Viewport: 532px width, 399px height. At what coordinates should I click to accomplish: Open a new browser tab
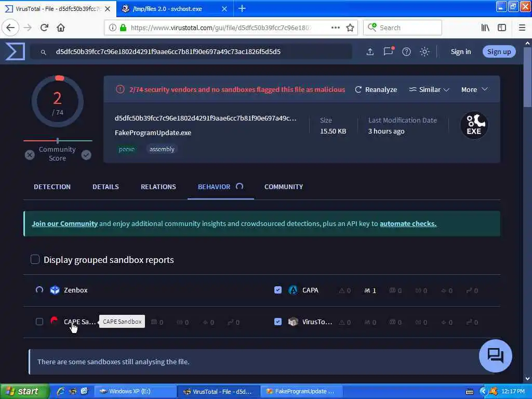coord(242,8)
